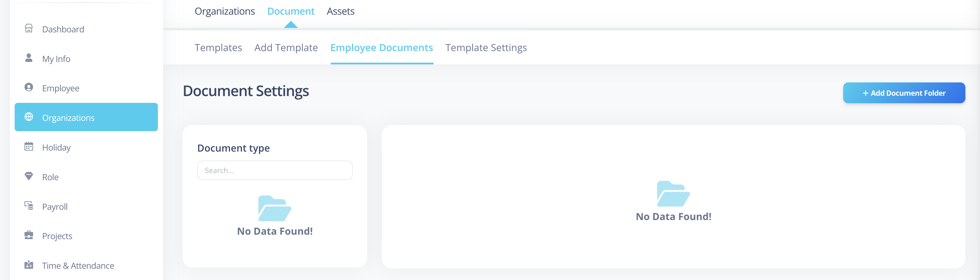
Task: Open the Template Settings sub-tab
Action: (x=486, y=48)
